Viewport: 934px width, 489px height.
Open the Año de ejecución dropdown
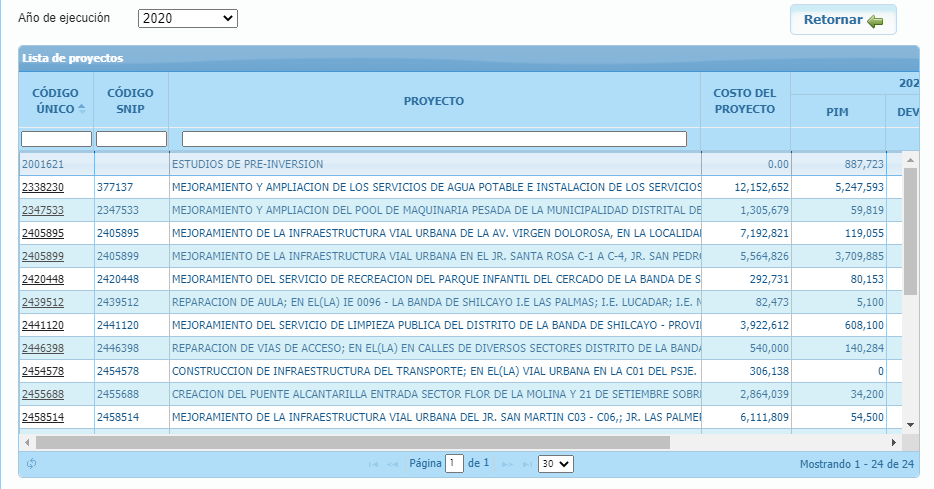187,19
